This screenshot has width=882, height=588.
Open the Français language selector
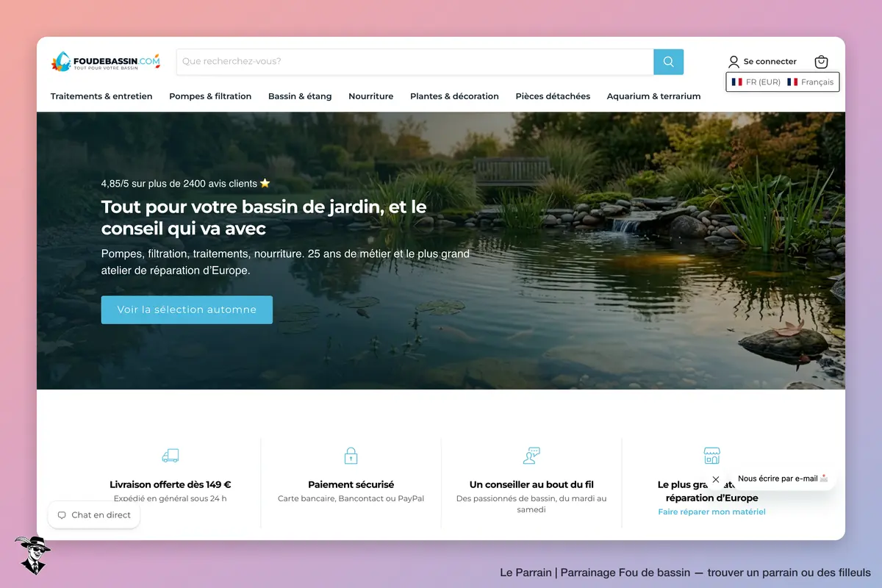(x=810, y=82)
